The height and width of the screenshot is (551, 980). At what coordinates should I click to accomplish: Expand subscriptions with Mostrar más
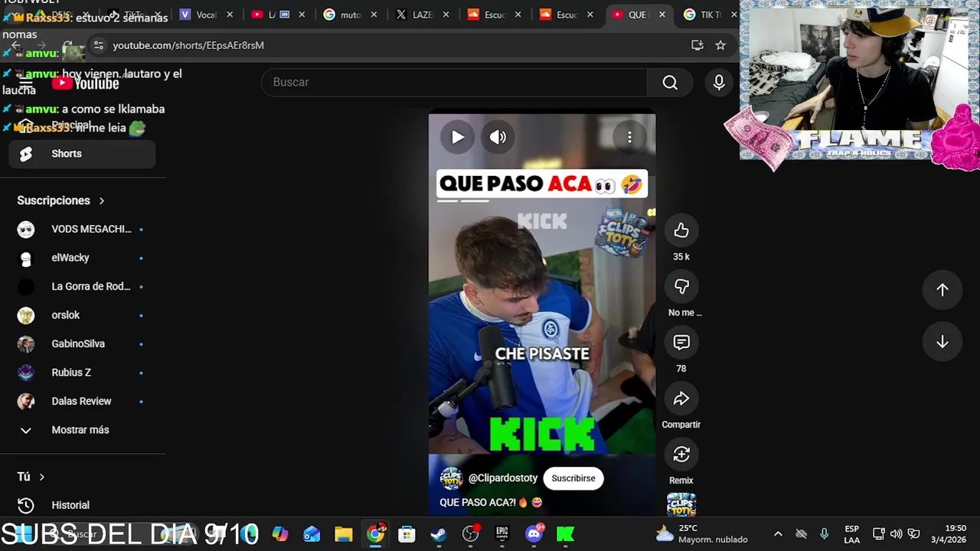pos(82,430)
